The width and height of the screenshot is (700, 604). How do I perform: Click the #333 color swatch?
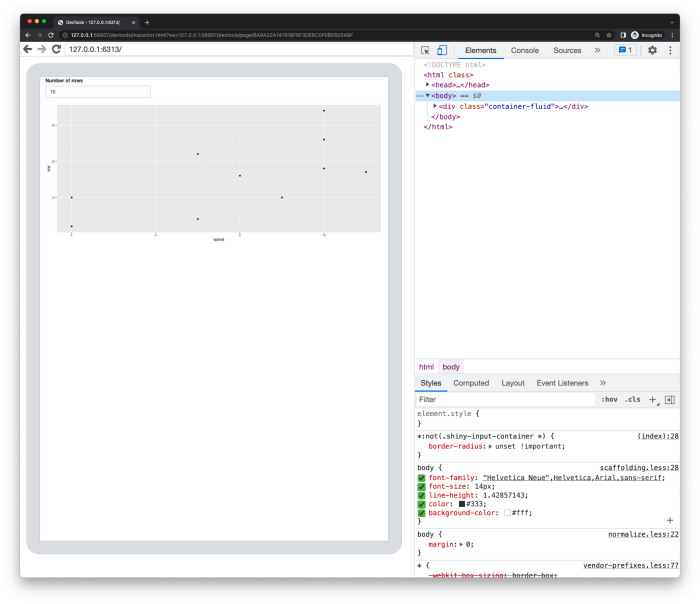pos(462,503)
